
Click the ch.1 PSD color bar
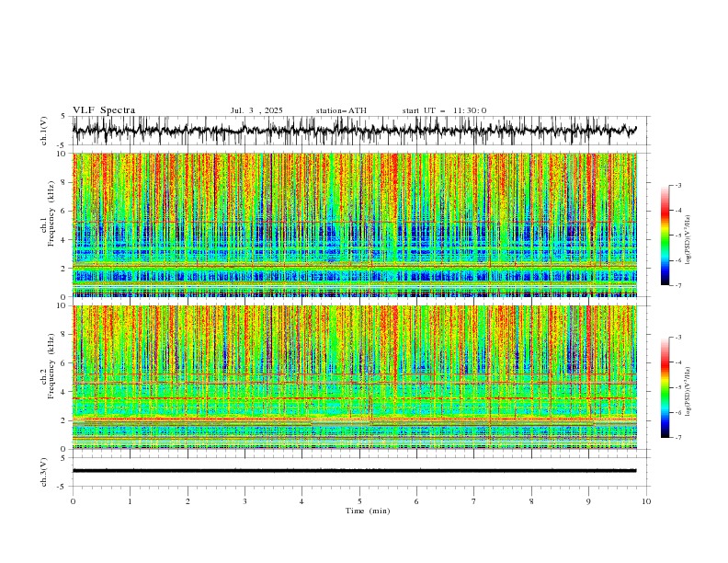[665, 236]
